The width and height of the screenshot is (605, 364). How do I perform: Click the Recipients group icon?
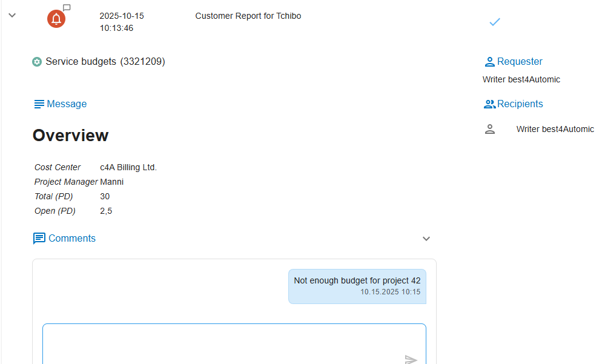489,104
